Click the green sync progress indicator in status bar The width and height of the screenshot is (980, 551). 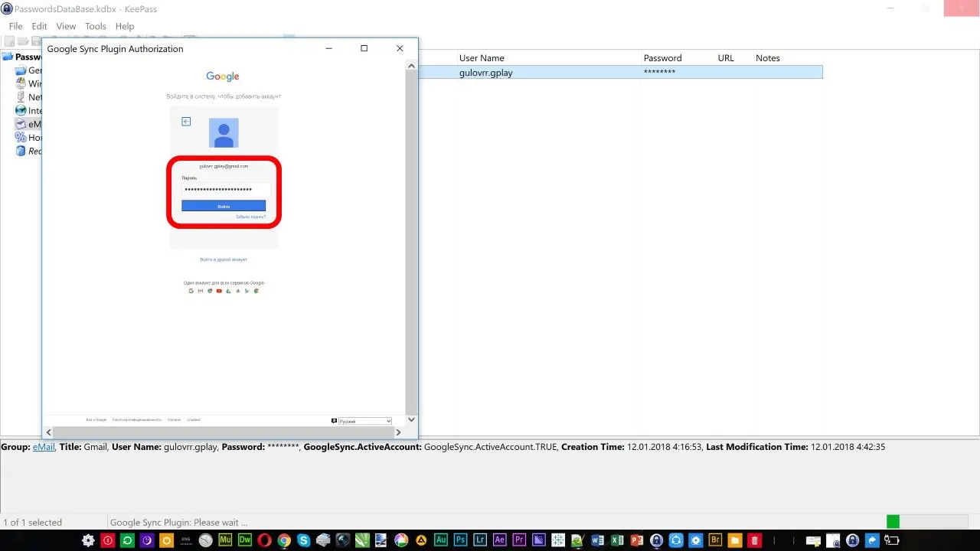(893, 522)
